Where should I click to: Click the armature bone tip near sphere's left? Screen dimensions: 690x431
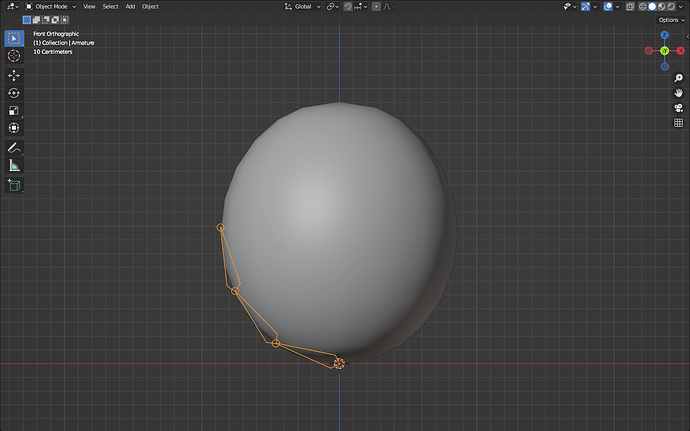pyautogui.click(x=220, y=228)
